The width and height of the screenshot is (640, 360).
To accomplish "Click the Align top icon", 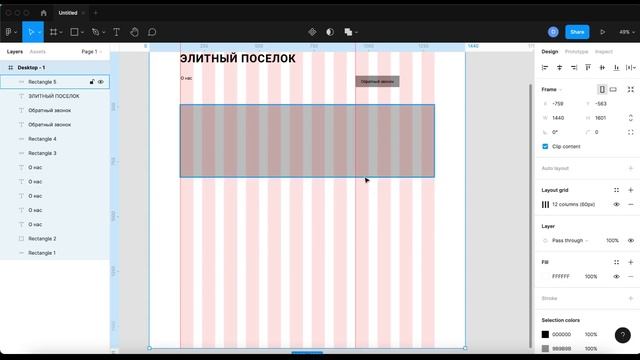I will point(588,67).
